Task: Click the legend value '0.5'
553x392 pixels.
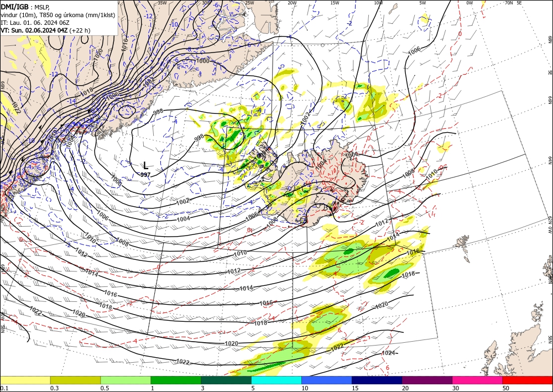Action: click(105, 388)
